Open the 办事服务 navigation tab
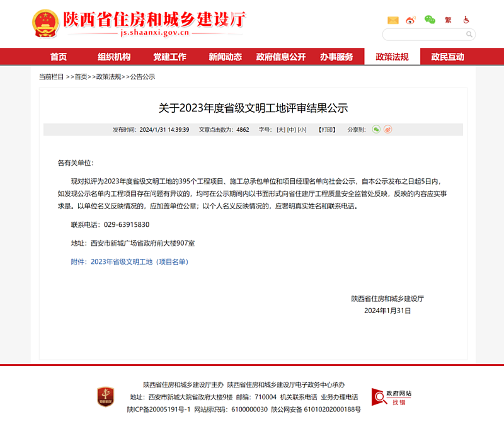The width and height of the screenshot is (504, 424). pos(336,57)
